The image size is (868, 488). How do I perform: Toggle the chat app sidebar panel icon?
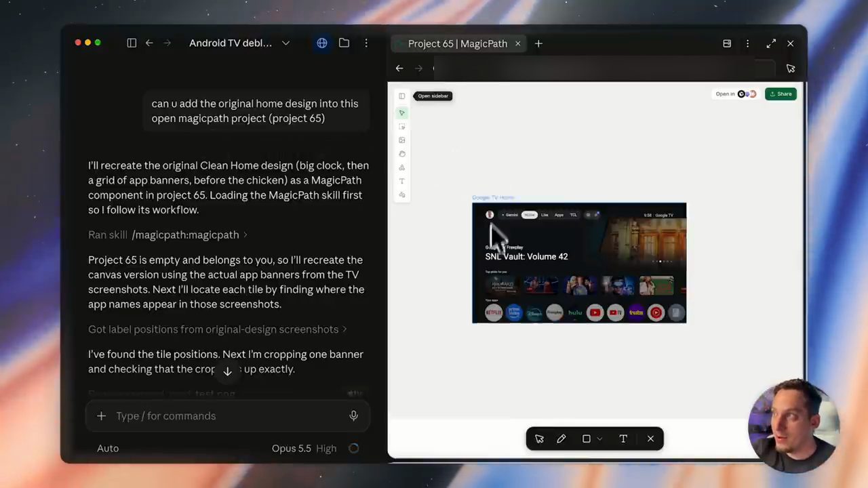click(x=132, y=43)
